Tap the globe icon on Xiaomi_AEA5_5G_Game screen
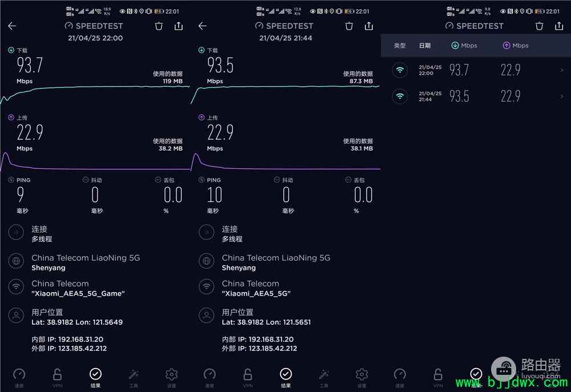571x392 pixels. tap(16, 261)
